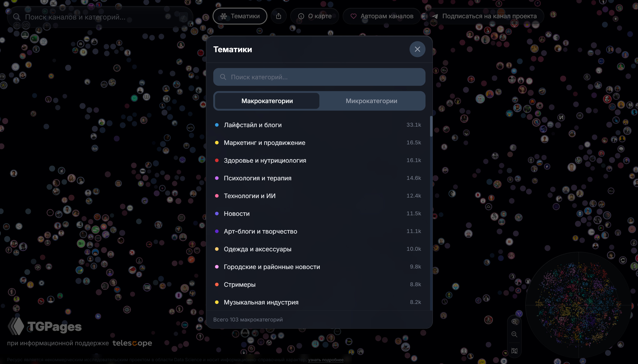638x364 pixels.
Task: Zoom out of the map
Action: point(514,334)
